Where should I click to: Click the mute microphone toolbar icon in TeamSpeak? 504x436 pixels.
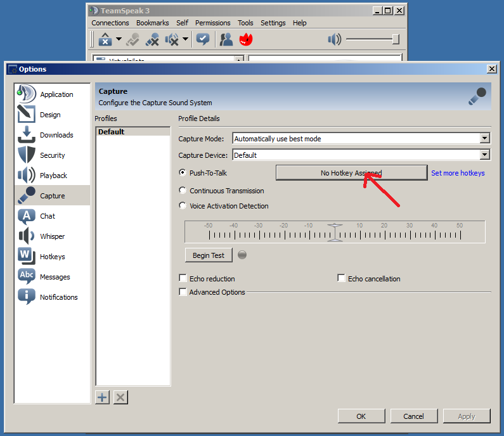click(152, 39)
